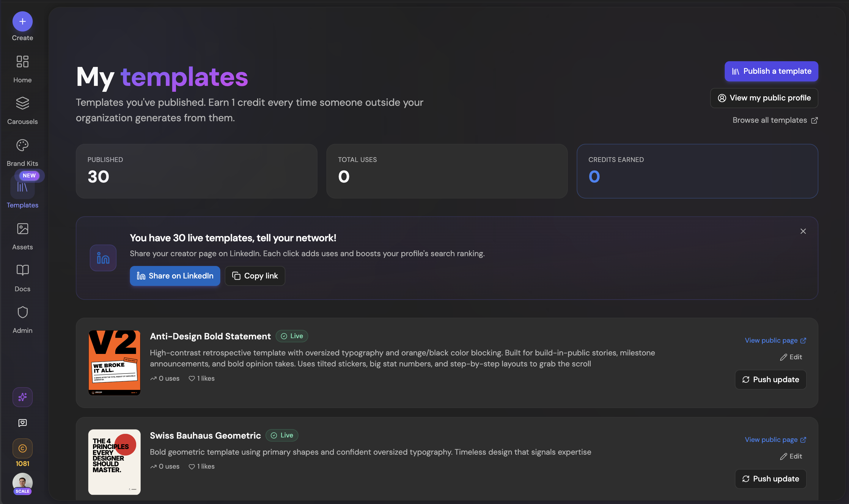849x504 pixels.
Task: Navigate to the Home dashboard icon
Action: point(22,62)
